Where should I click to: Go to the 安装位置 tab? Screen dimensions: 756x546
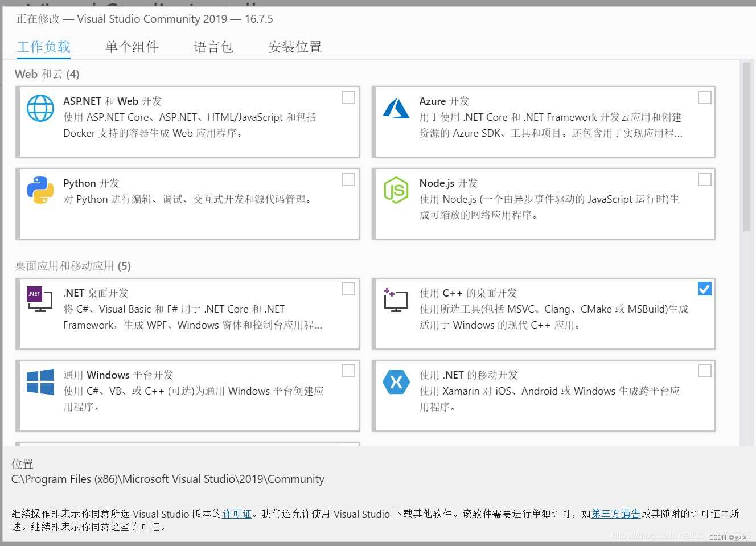point(295,47)
